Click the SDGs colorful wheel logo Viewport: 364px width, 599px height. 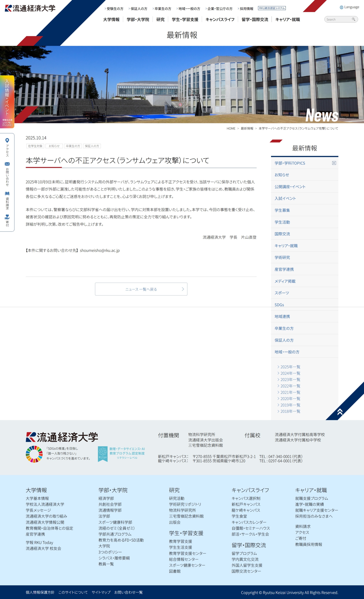[34, 454]
